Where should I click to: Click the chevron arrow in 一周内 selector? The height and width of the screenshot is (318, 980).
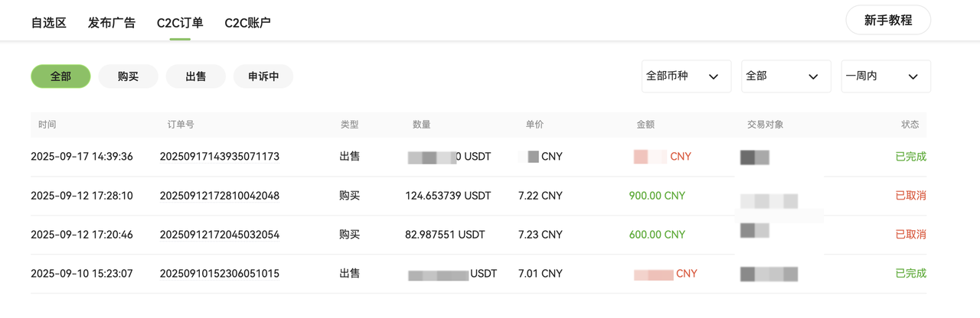(913, 77)
